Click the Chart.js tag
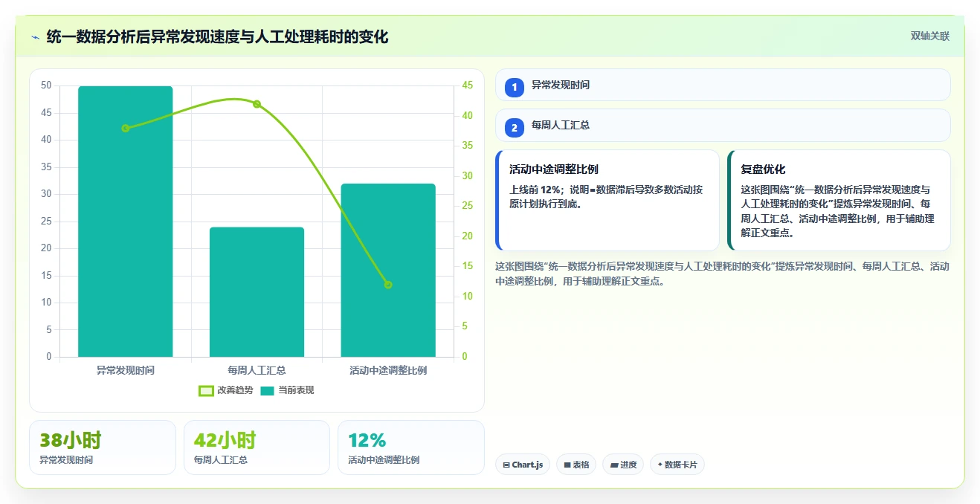The height and width of the screenshot is (504, 980). pyautogui.click(x=523, y=465)
